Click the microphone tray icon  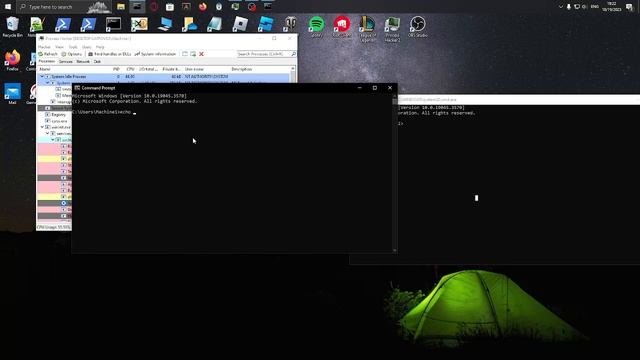point(569,7)
